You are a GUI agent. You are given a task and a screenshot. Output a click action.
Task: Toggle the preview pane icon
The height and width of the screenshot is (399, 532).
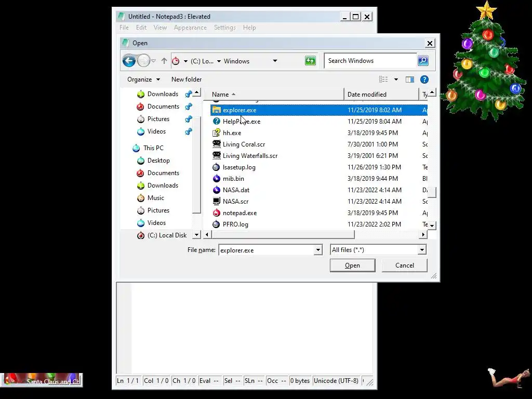coord(410,79)
